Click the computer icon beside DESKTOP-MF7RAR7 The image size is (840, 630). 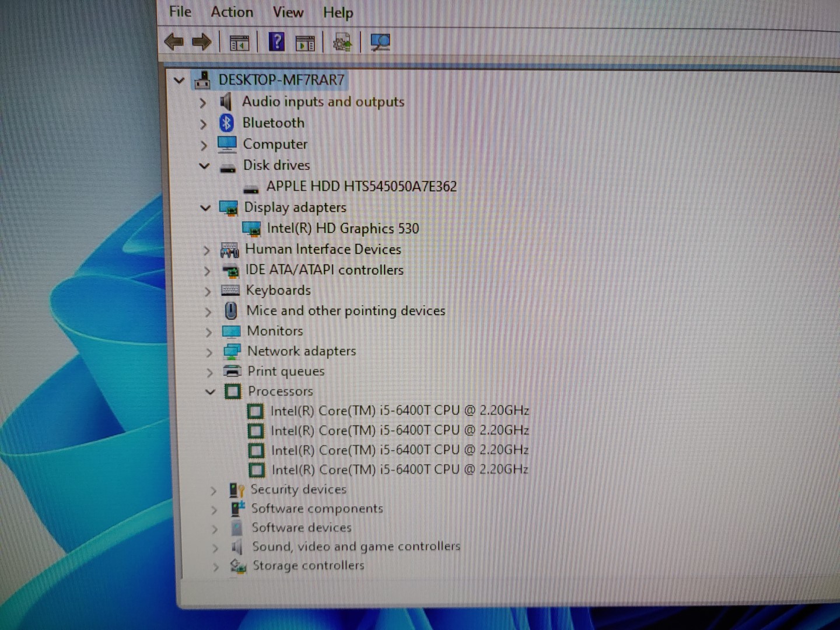[202, 80]
